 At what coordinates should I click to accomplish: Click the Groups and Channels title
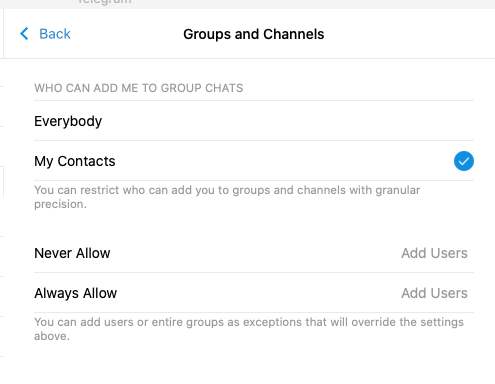tap(254, 34)
